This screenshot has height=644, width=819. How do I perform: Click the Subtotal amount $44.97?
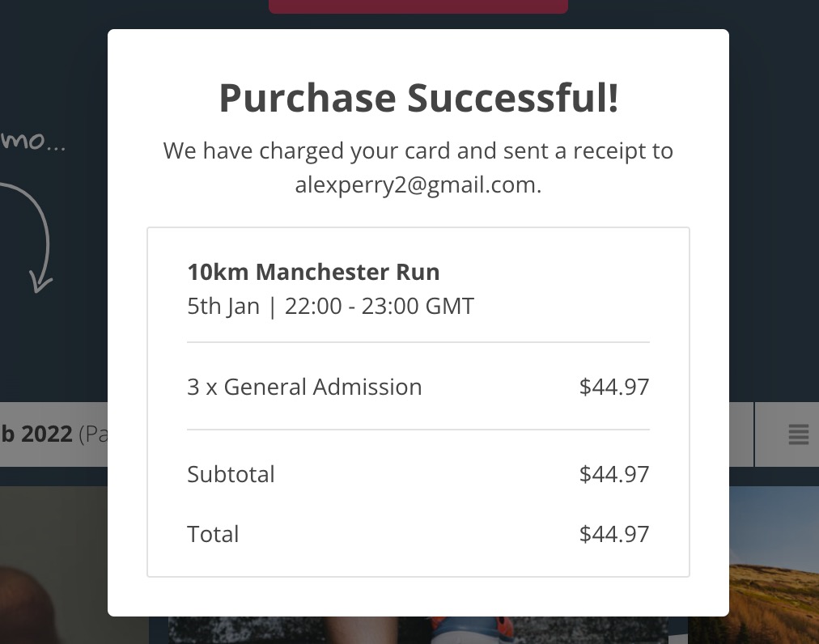(614, 474)
